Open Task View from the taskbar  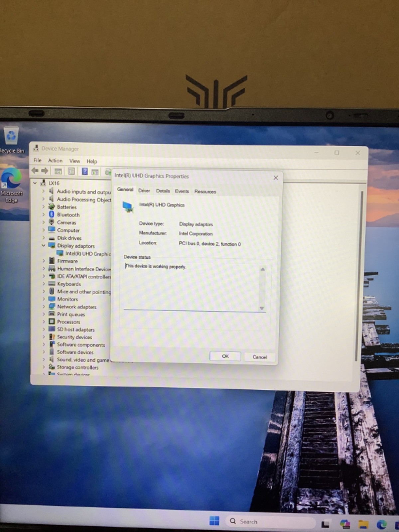point(325,524)
